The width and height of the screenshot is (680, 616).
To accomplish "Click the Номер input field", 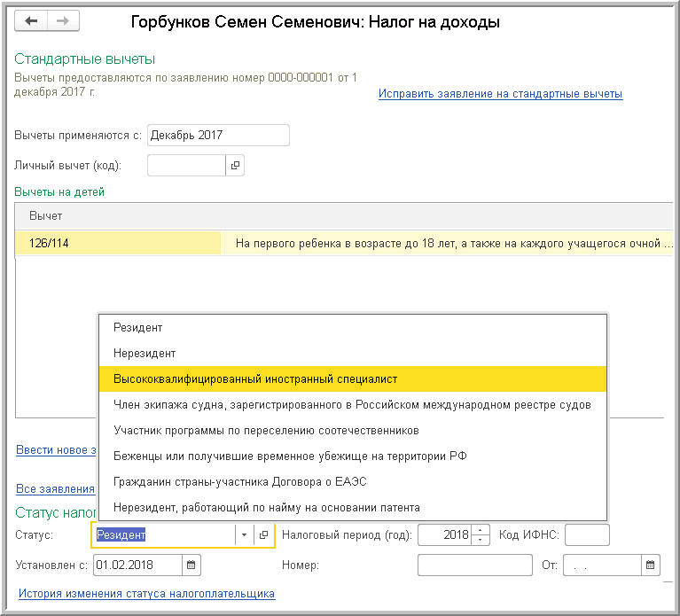I will [475, 565].
